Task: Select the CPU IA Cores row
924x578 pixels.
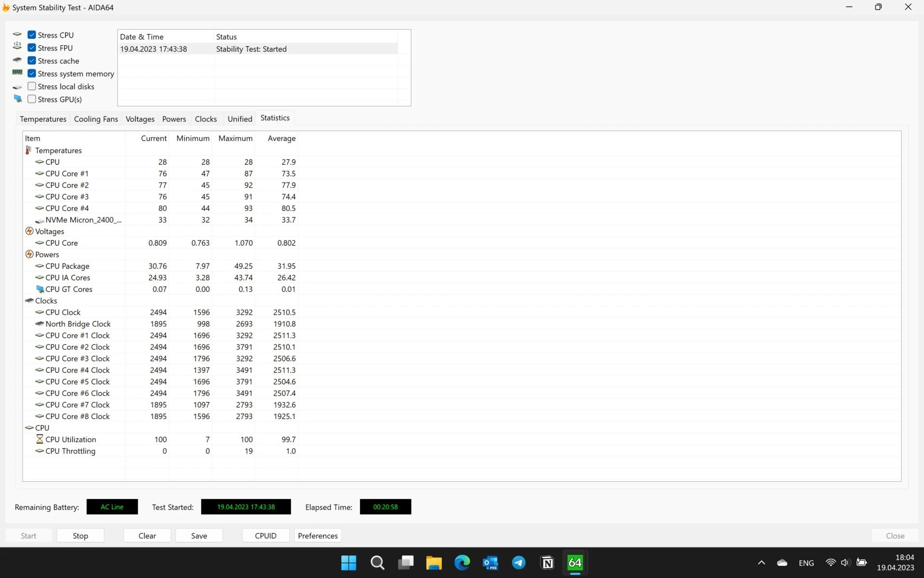Action: [161, 277]
